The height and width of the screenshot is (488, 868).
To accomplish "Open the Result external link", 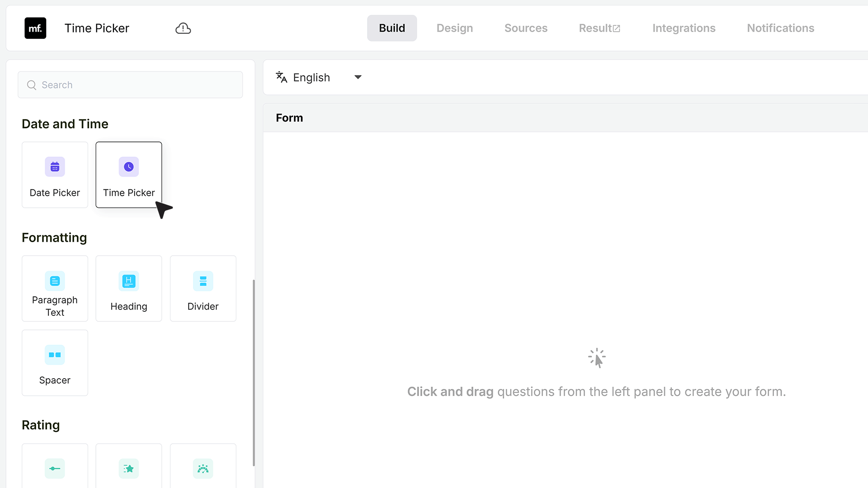I will coord(599,28).
